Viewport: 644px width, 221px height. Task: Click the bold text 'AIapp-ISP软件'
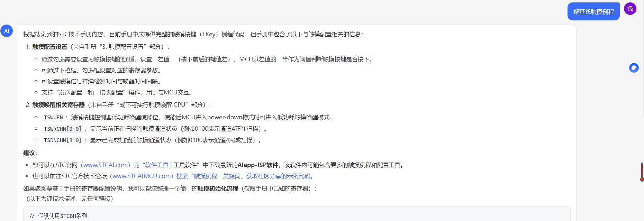click(258, 165)
